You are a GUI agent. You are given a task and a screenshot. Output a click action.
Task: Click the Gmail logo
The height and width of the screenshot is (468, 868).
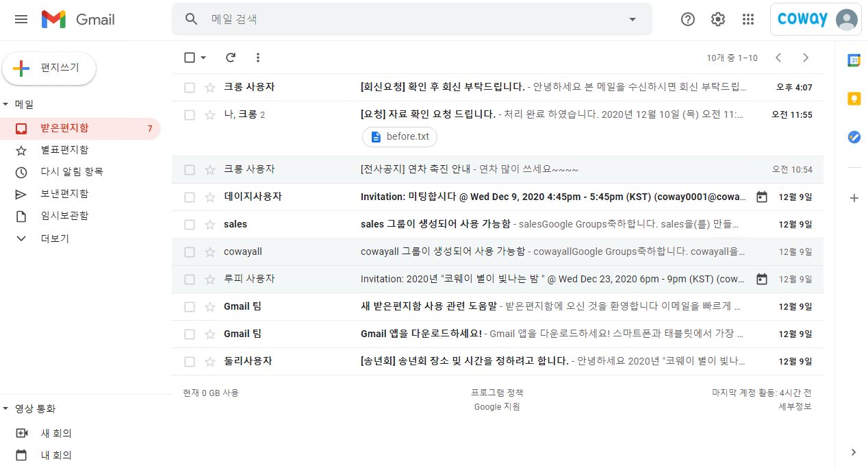[x=78, y=19]
